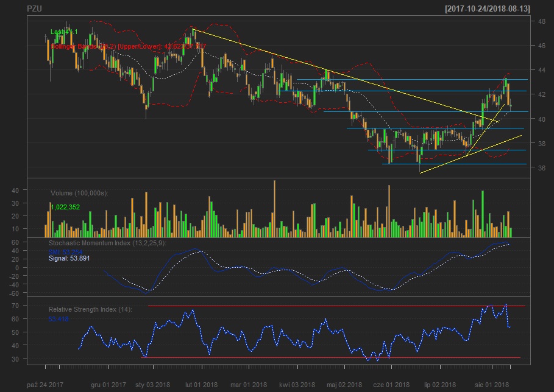Screen dimensions: 554x392
Task: Click the sie 01 2018 date label
Action: (492, 385)
